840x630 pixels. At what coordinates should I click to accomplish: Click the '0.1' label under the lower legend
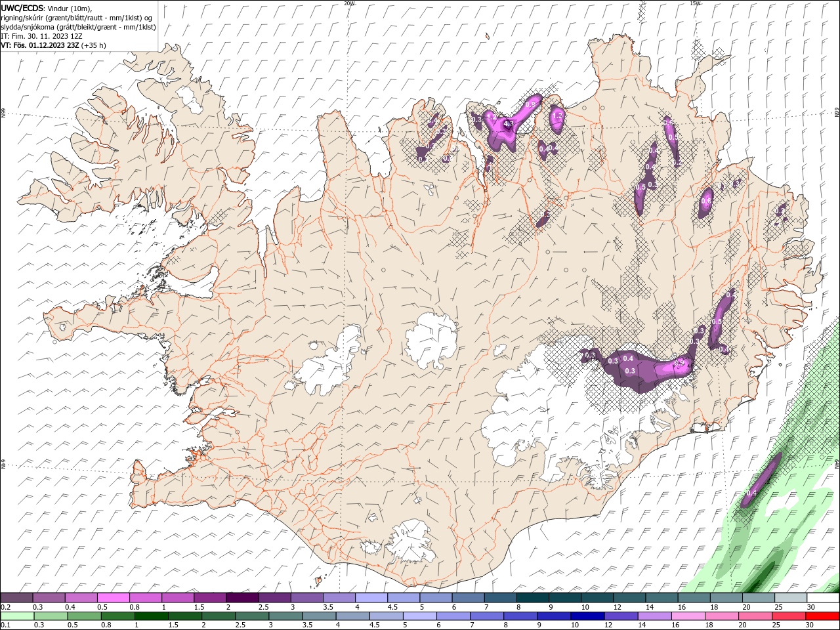5,625
